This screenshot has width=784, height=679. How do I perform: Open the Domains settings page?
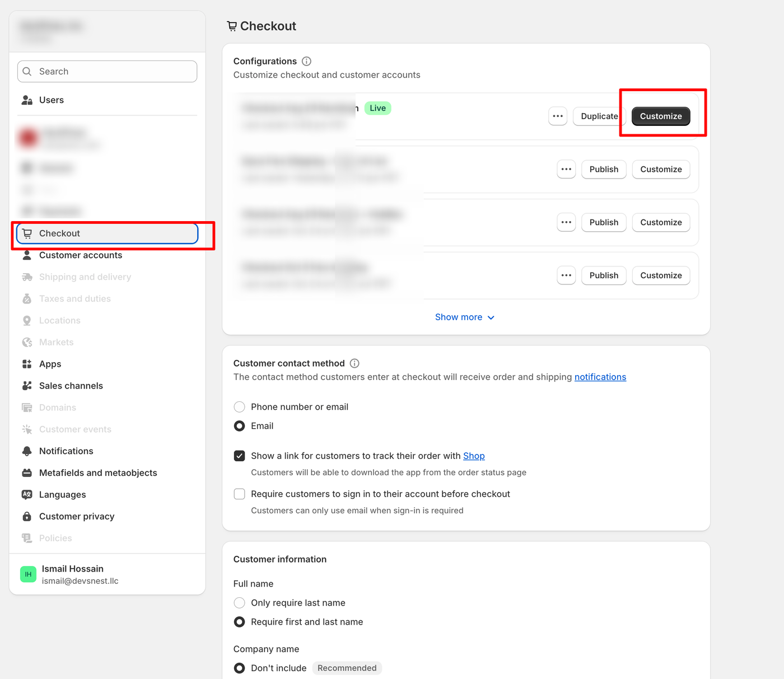click(107, 408)
